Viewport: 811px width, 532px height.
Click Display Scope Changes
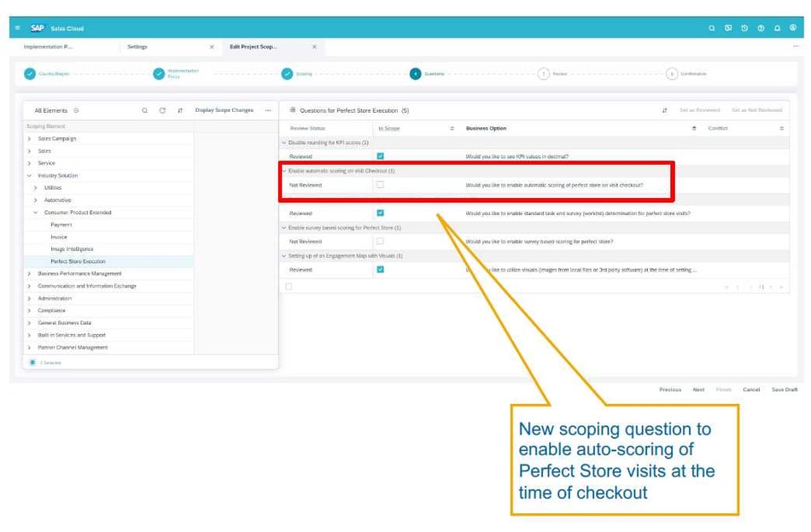point(224,110)
